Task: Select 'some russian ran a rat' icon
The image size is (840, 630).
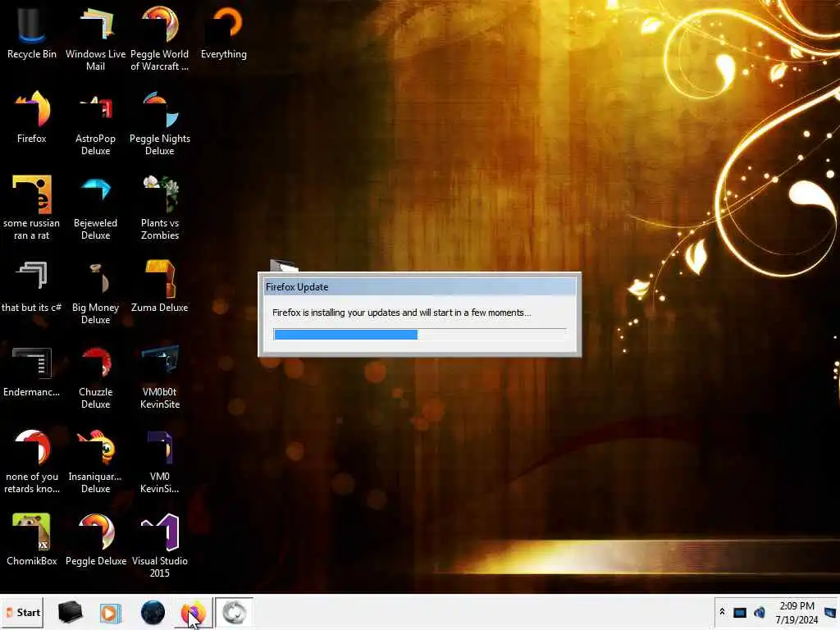Action: [32, 208]
